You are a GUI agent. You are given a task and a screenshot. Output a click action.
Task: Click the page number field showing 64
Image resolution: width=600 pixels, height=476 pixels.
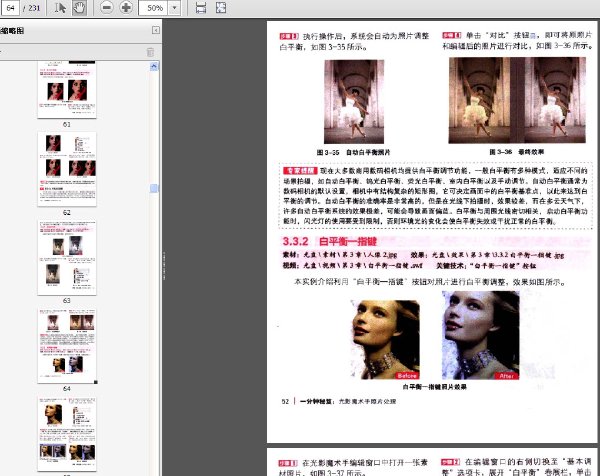tap(10, 8)
